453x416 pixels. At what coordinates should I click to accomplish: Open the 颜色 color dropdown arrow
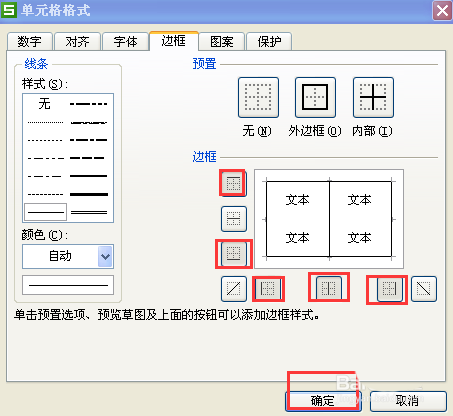click(x=105, y=257)
